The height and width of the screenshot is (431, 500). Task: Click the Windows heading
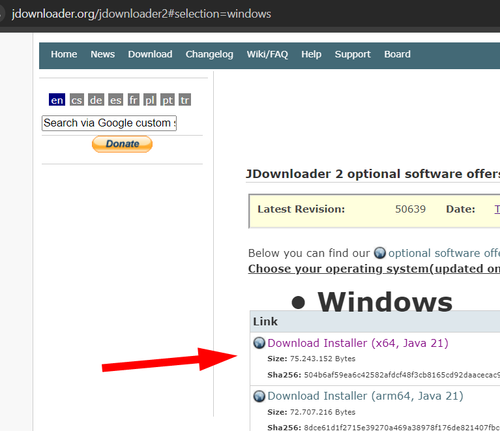click(x=385, y=302)
